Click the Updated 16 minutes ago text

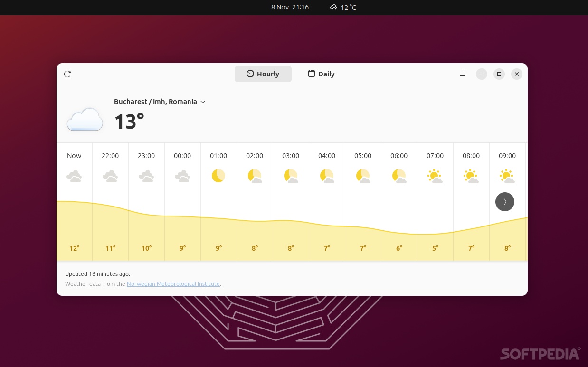97,274
